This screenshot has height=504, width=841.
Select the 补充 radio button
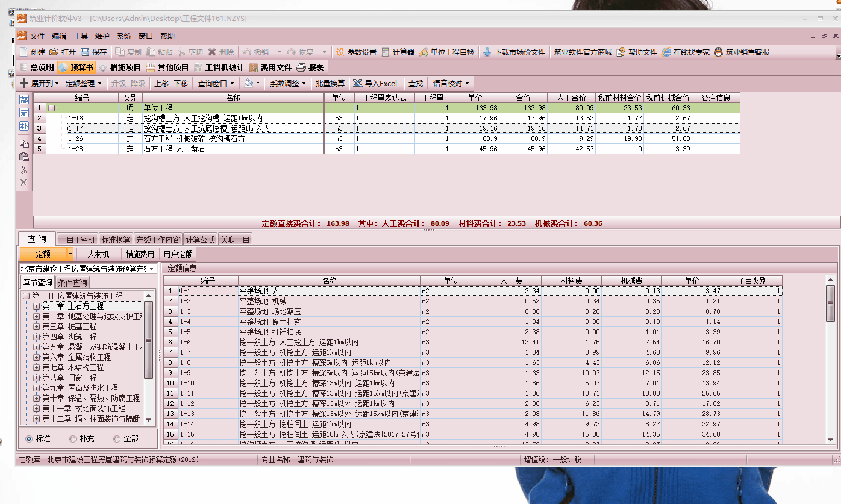[73, 439]
